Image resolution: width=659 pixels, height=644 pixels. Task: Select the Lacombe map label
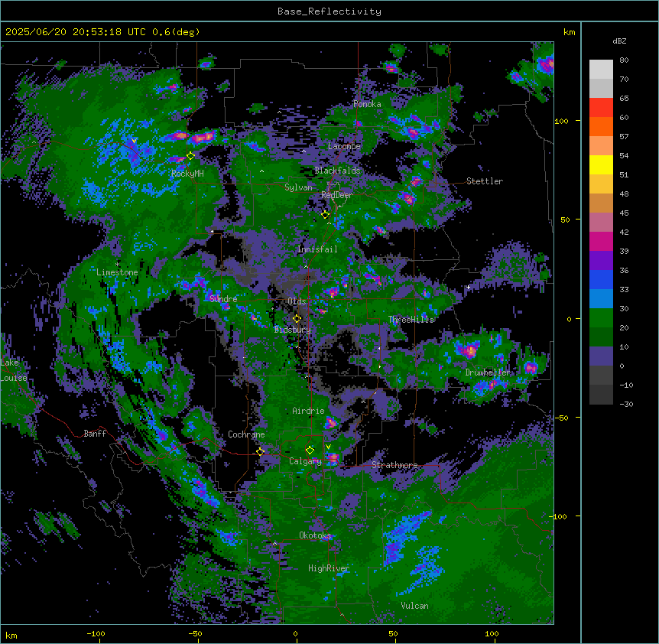pyautogui.click(x=344, y=146)
